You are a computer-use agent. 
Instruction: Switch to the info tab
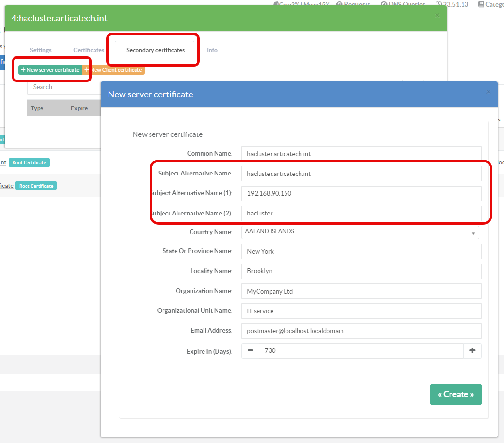click(x=212, y=50)
